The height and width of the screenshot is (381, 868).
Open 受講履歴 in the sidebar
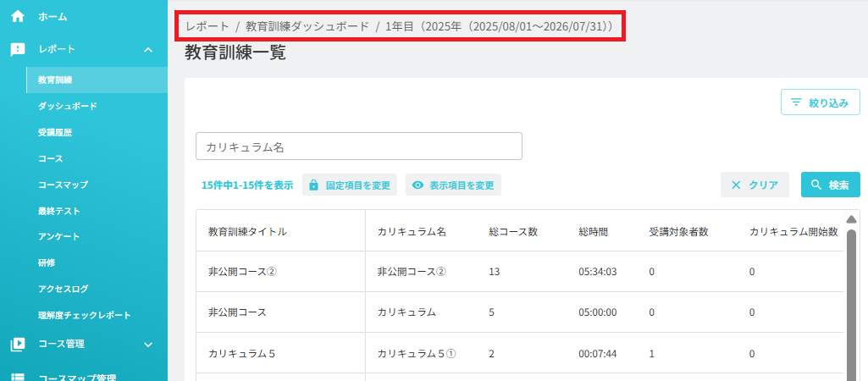click(55, 132)
